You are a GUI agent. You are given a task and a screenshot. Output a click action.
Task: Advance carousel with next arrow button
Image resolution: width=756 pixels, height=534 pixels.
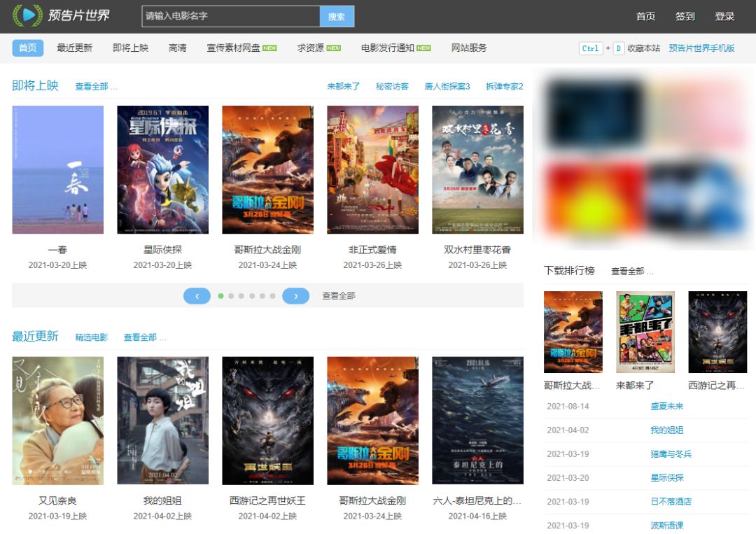pyautogui.click(x=295, y=296)
